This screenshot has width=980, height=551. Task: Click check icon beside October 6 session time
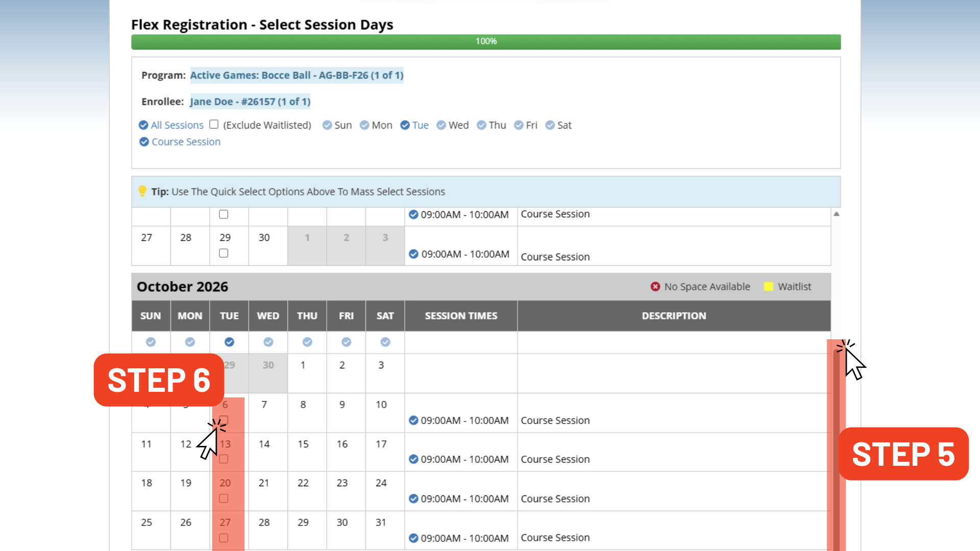(x=413, y=420)
